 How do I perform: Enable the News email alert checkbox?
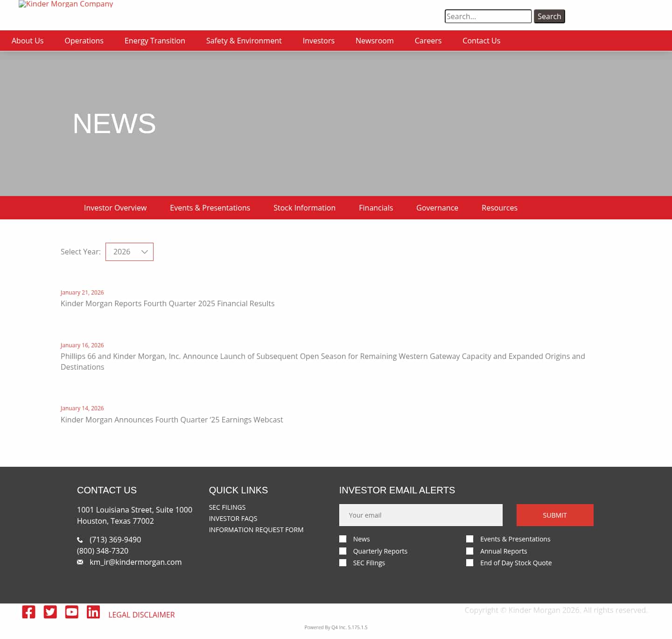pos(343,539)
